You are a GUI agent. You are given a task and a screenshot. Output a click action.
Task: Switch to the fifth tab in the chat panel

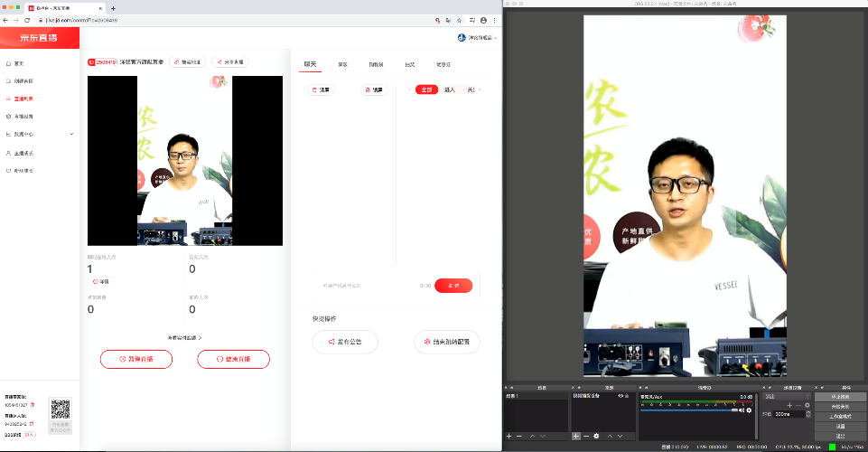[x=443, y=65]
